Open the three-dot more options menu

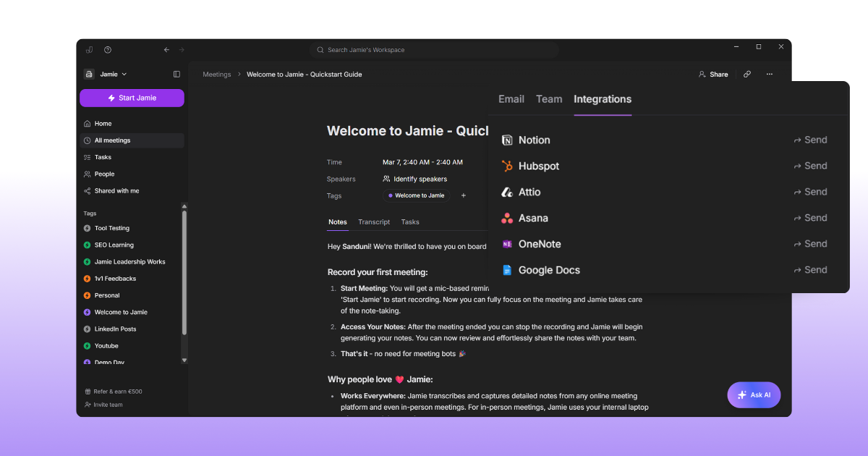coord(769,75)
